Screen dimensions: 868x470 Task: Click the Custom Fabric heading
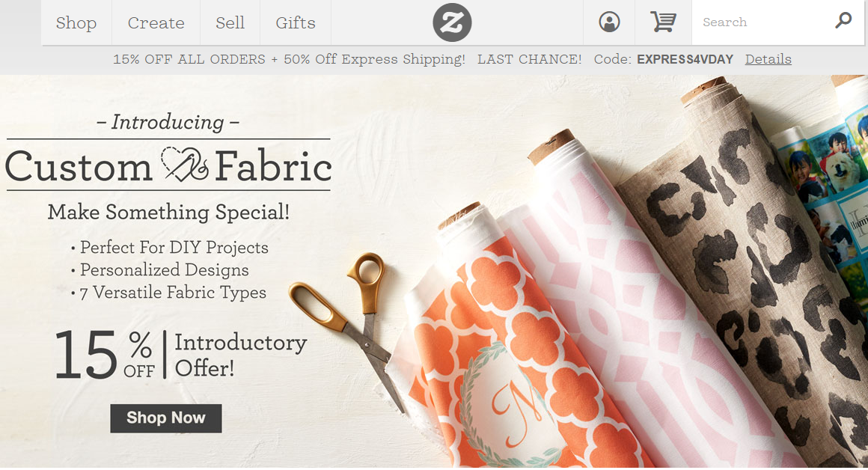click(168, 166)
